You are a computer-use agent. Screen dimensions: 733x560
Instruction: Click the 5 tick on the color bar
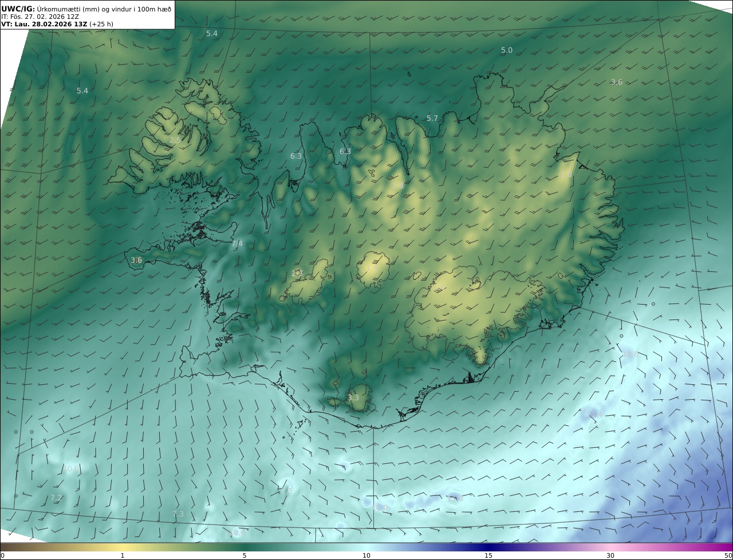[x=245, y=555]
